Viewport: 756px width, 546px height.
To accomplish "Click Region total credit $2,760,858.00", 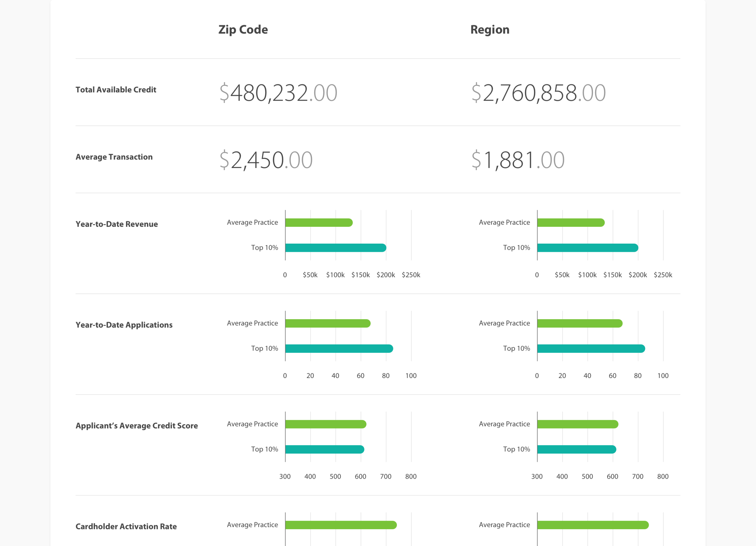I will [538, 93].
